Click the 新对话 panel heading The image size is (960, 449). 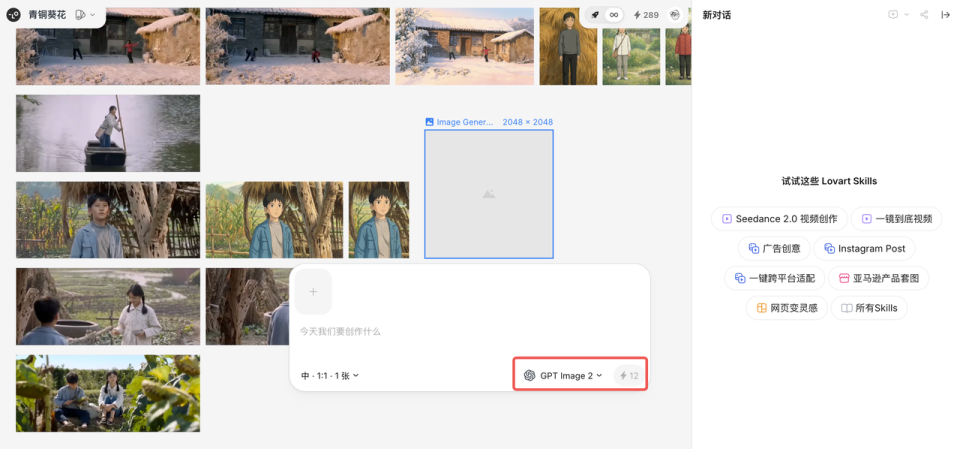[716, 15]
